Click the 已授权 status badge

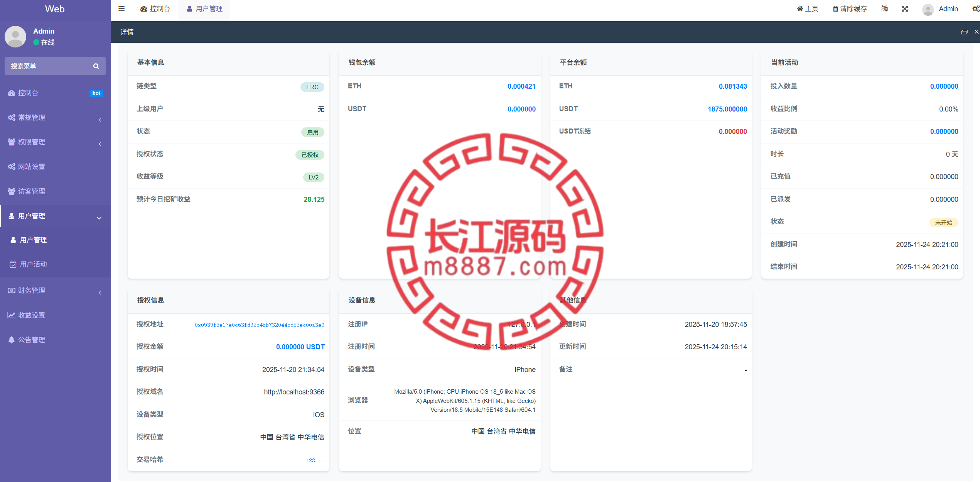(x=310, y=155)
